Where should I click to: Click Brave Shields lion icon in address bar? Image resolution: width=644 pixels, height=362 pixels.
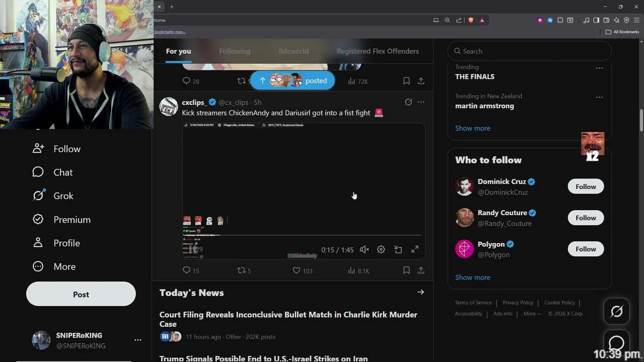tap(471, 20)
